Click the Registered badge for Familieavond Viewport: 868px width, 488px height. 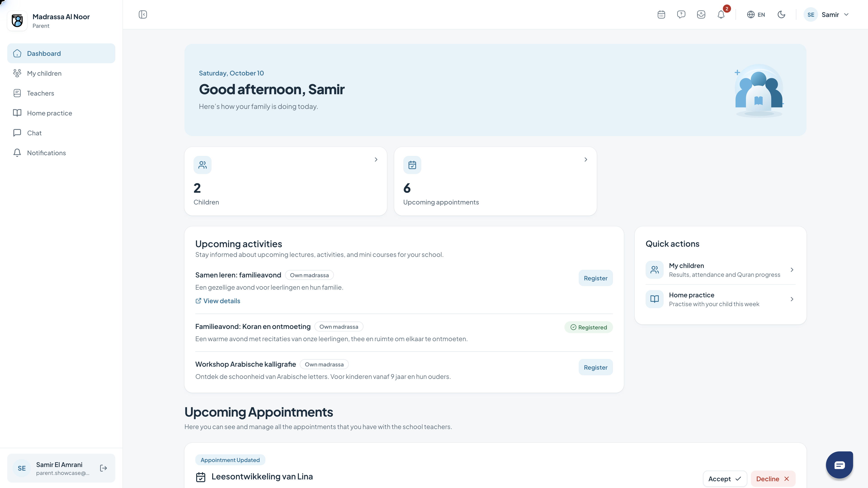coord(588,327)
